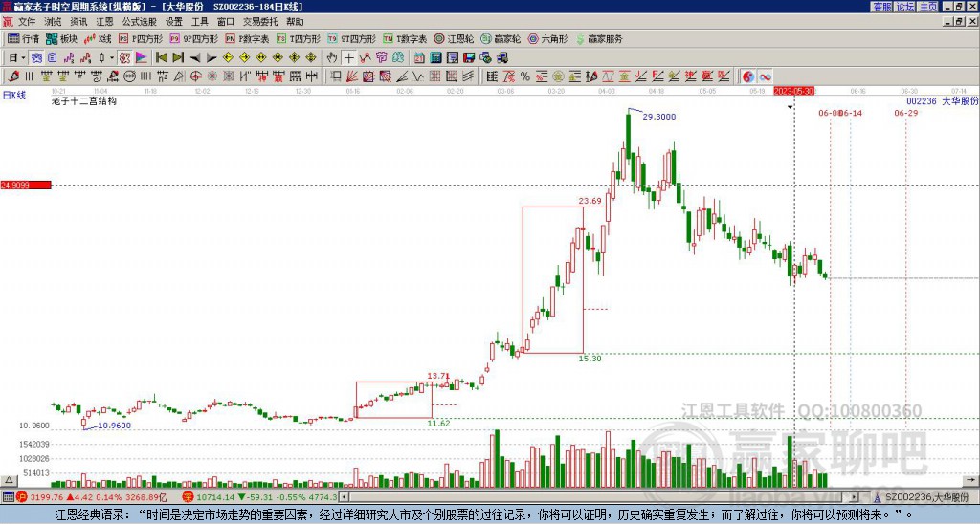Click the red 权 icon

[124, 58]
